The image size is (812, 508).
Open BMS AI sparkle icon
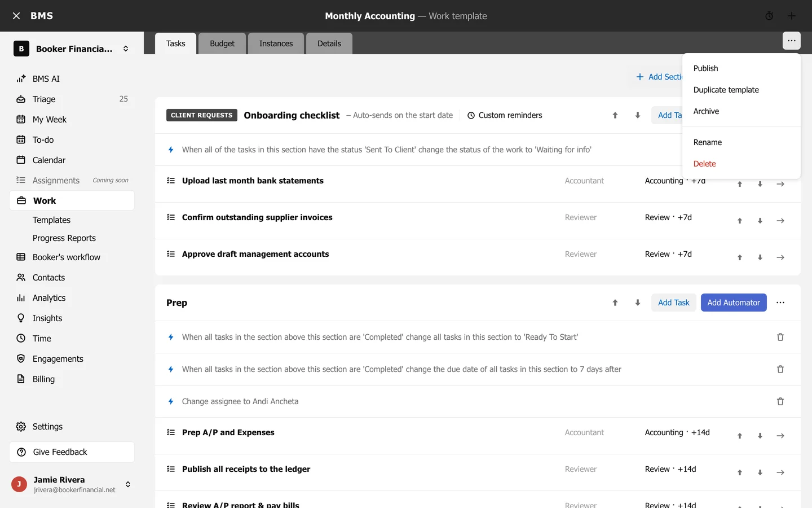coord(21,78)
